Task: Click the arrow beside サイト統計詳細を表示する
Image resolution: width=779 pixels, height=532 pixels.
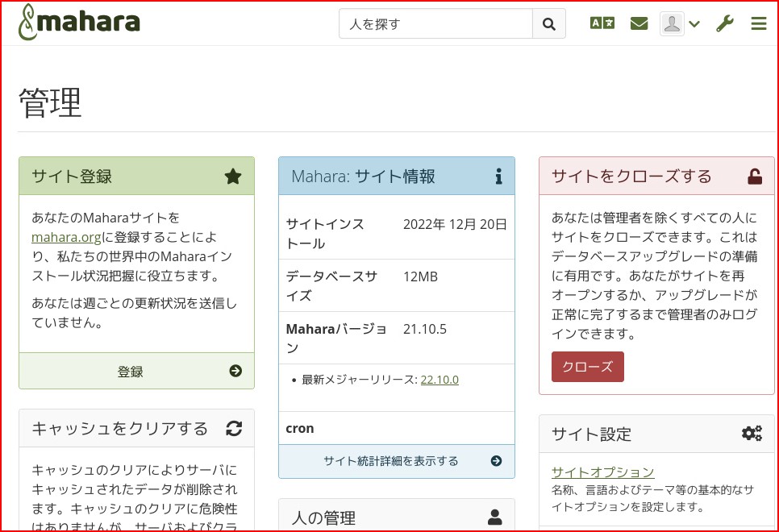Action: click(x=496, y=461)
